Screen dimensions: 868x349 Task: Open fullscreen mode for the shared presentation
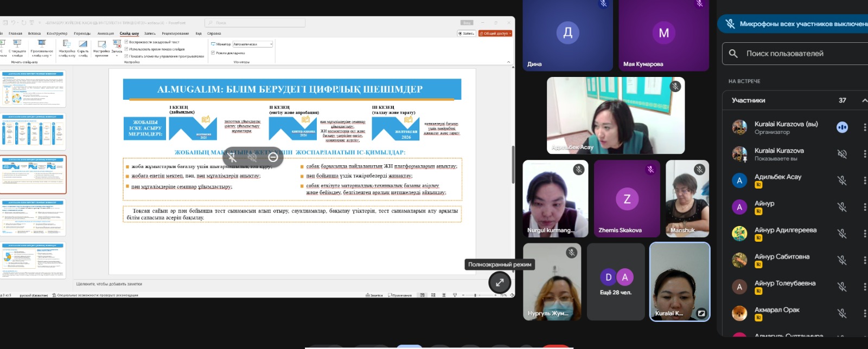tap(500, 282)
